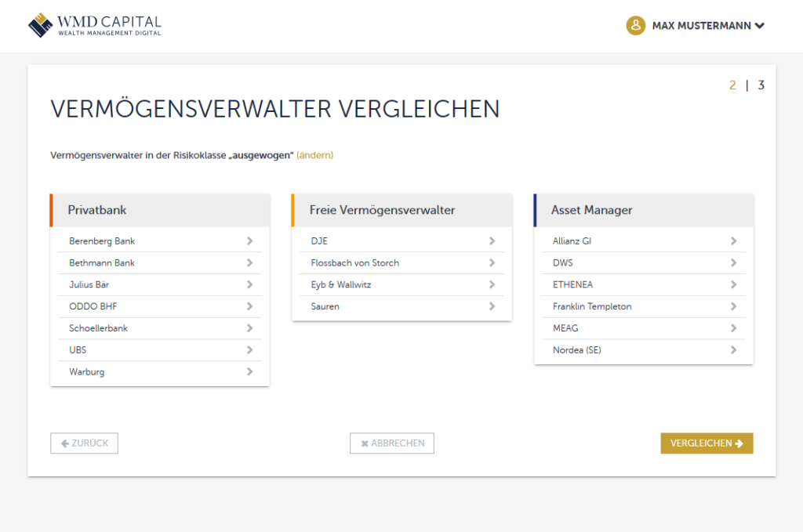The image size is (803, 532).
Task: Select Berenberg Bank entry
Action: click(x=160, y=241)
